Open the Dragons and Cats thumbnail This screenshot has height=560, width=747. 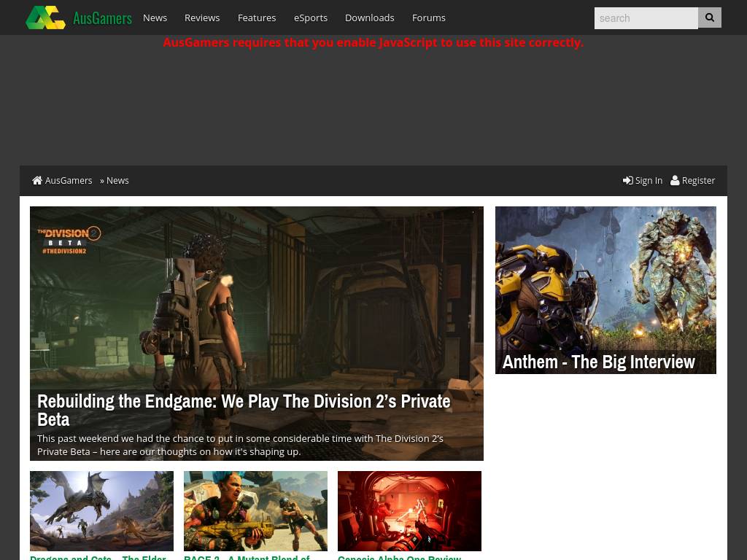pos(101,511)
